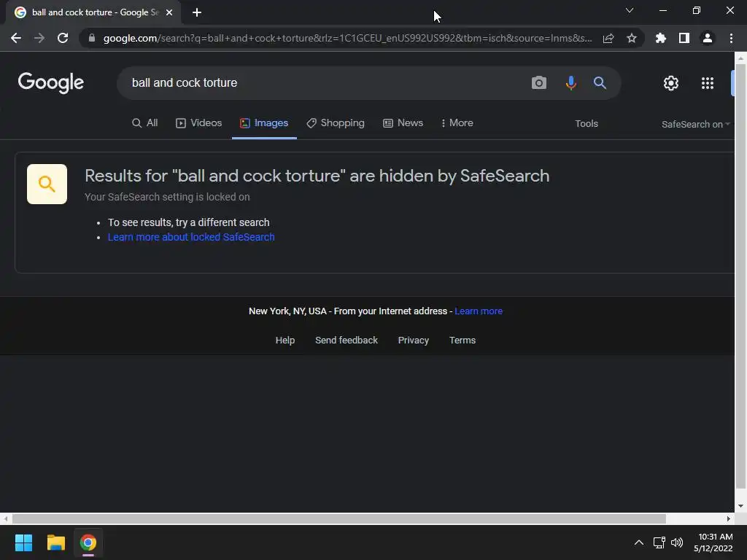This screenshot has height=560, width=747.
Task: Open volume control in tray
Action: pyautogui.click(x=676, y=542)
